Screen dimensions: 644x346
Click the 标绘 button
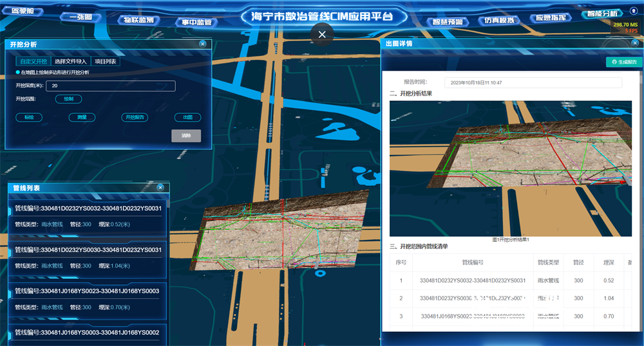point(29,117)
